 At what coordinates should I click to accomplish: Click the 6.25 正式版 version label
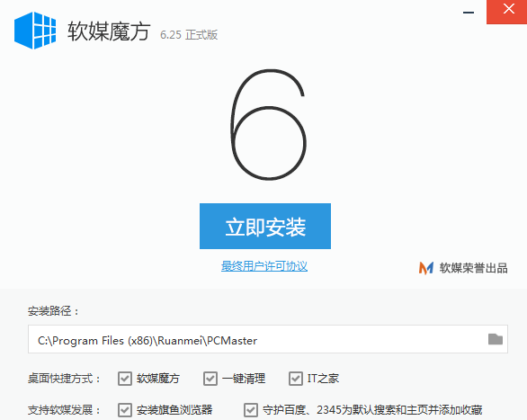pyautogui.click(x=189, y=34)
